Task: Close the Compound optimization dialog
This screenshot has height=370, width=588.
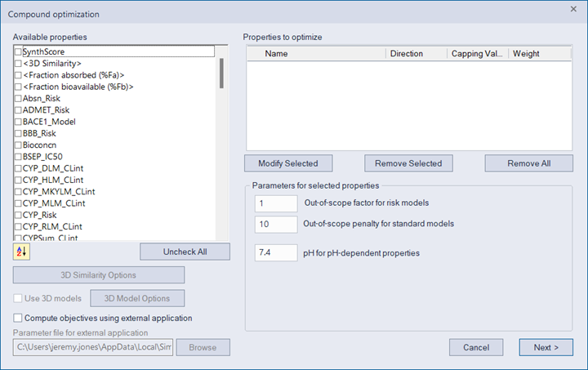Action: 573,9
